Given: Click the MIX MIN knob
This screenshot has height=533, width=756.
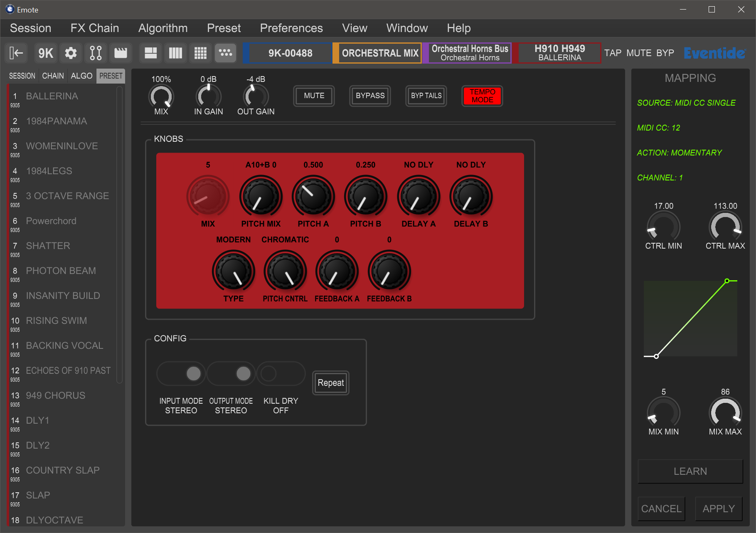Looking at the screenshot, I should click(x=664, y=412).
